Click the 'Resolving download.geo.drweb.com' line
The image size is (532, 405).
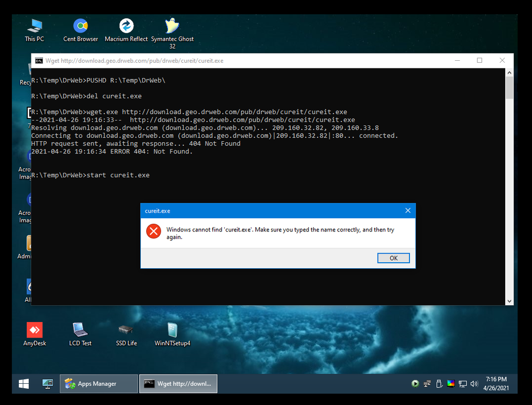tap(205, 128)
